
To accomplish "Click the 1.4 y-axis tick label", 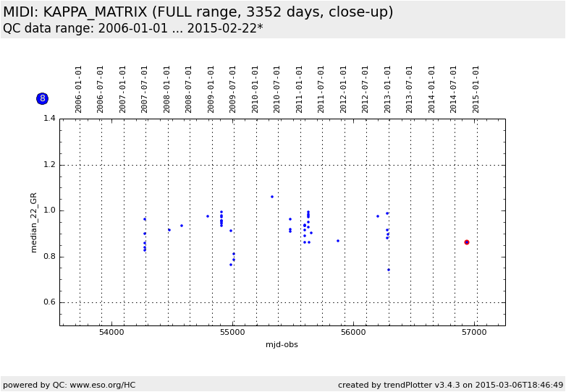I will 48,119.
